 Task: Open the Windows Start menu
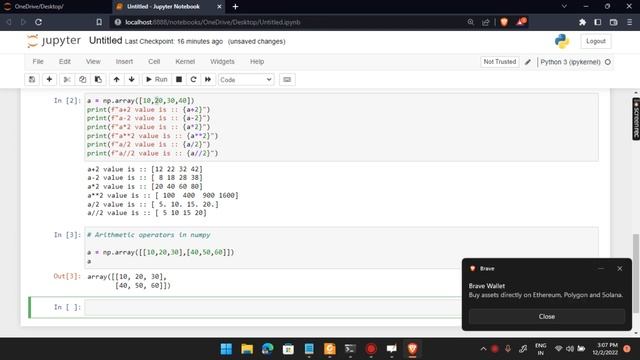point(226,349)
